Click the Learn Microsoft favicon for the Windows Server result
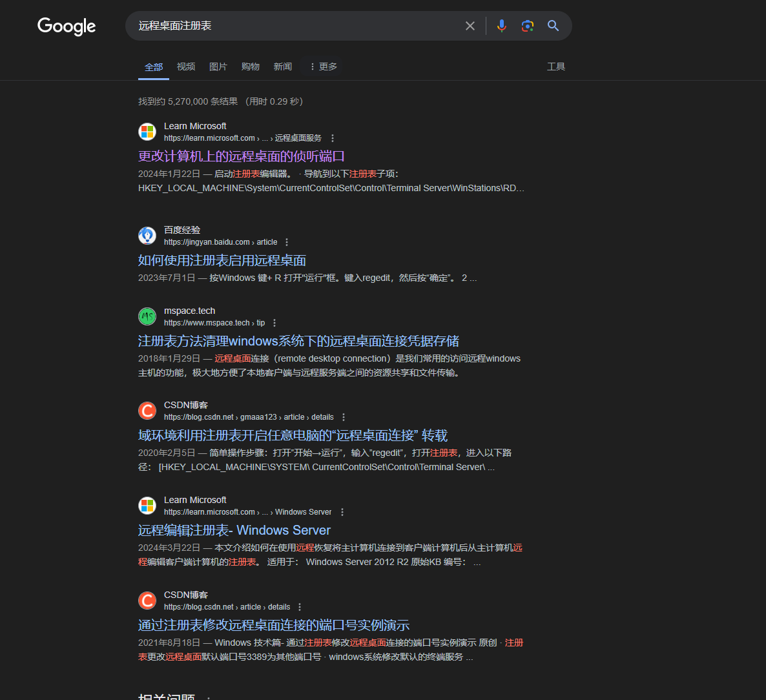The image size is (766, 700). pyautogui.click(x=147, y=506)
